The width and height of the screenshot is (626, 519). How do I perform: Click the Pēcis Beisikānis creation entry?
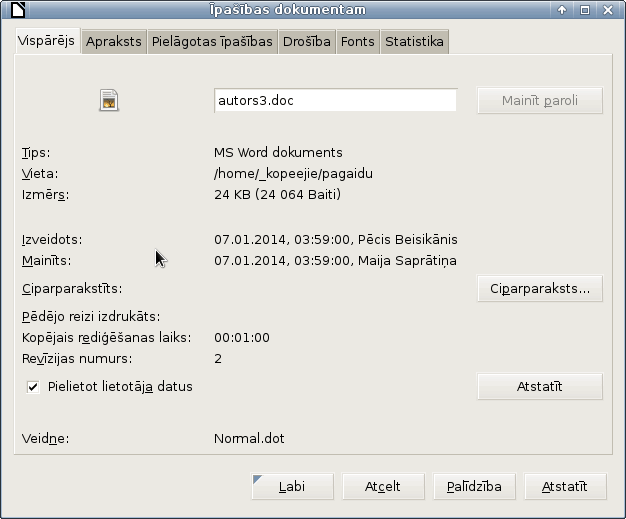coord(336,240)
